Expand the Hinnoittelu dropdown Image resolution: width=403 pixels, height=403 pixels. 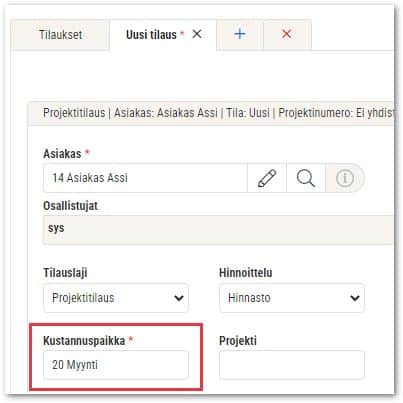click(292, 298)
